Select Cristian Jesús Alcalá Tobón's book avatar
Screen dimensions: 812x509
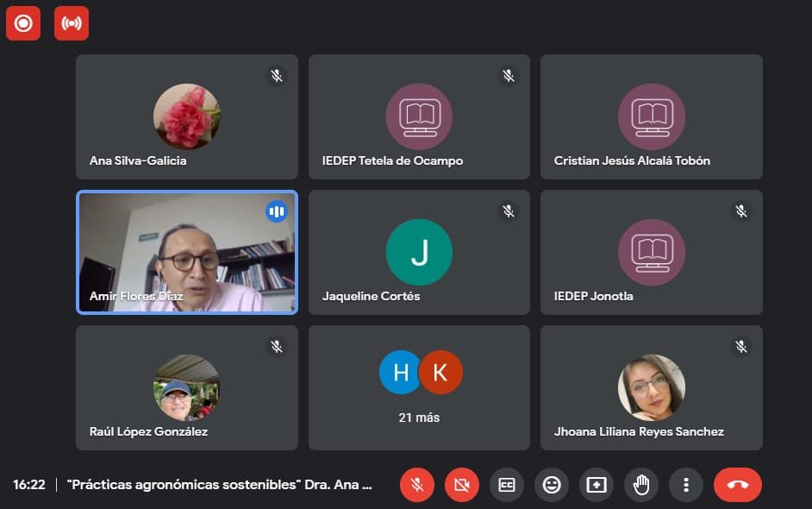[652, 116]
